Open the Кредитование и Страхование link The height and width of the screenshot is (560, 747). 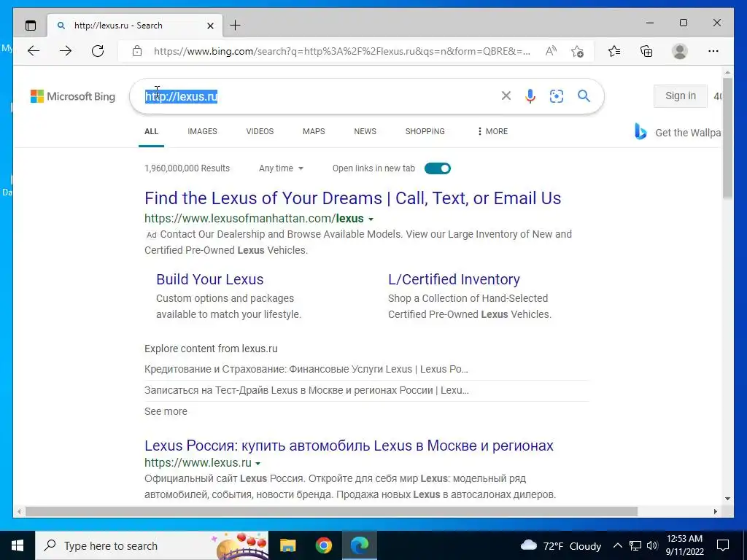(x=306, y=369)
